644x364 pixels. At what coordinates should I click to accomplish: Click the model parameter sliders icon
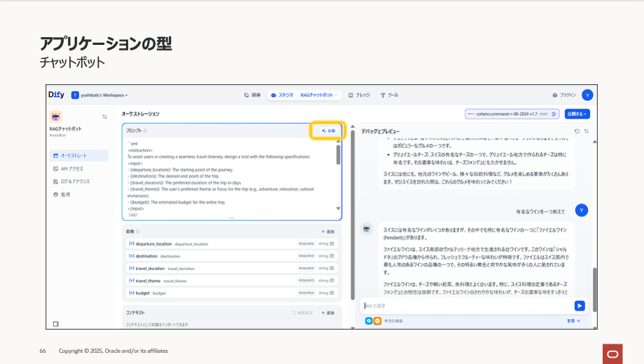554,114
